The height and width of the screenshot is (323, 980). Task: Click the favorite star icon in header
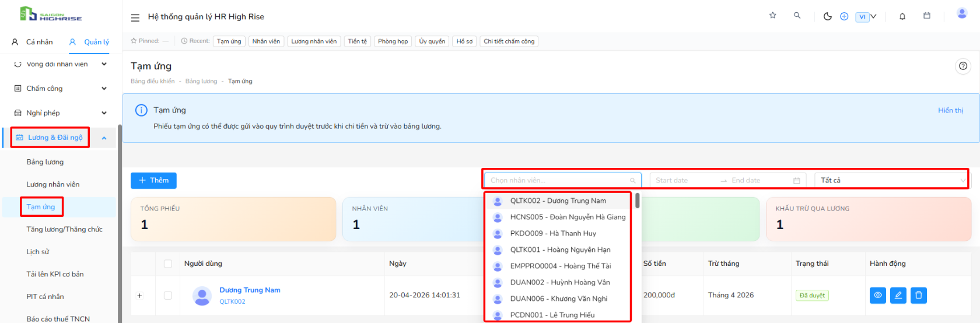773,16
